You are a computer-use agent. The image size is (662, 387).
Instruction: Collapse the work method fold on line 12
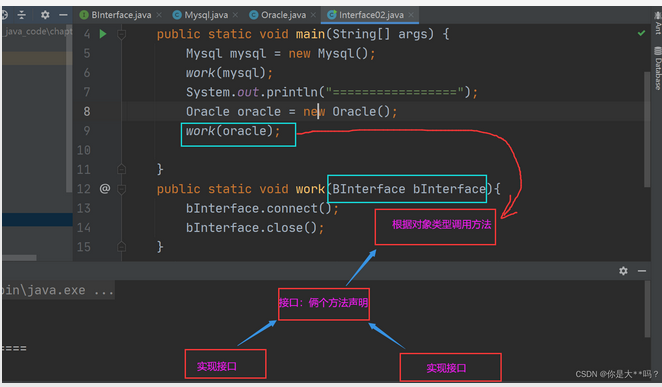(x=121, y=189)
